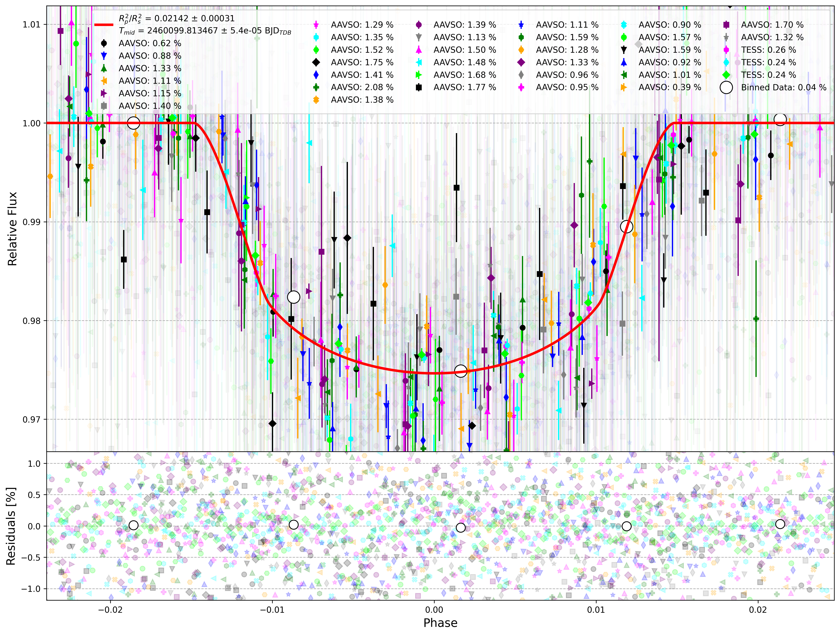The height and width of the screenshot is (635, 840).
Task: Click the −0.01 phase tick label
Action: pos(272,610)
